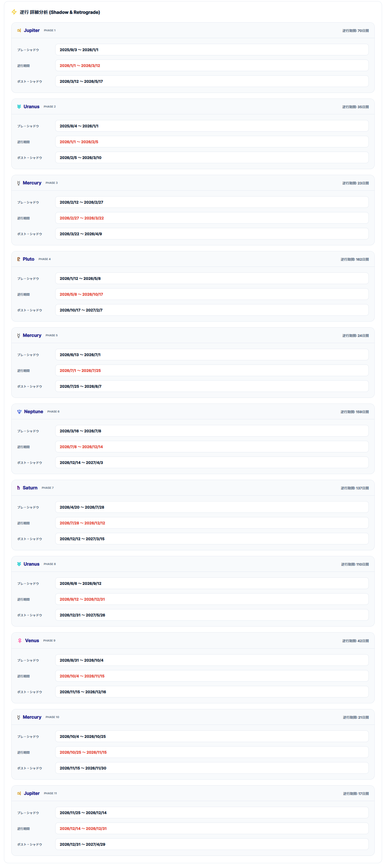Click the Mercury symbol in Phase 10
This screenshot has height=868, width=384.
coord(19,717)
